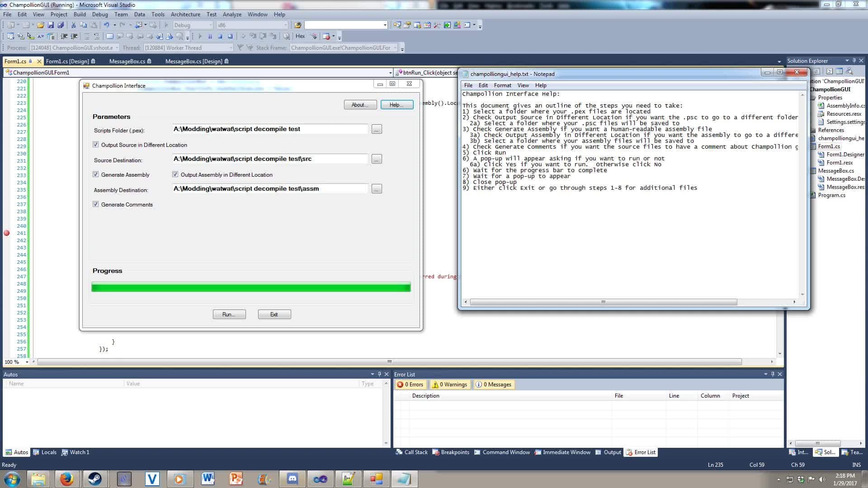Click into the Source Destination path field

(x=270, y=159)
